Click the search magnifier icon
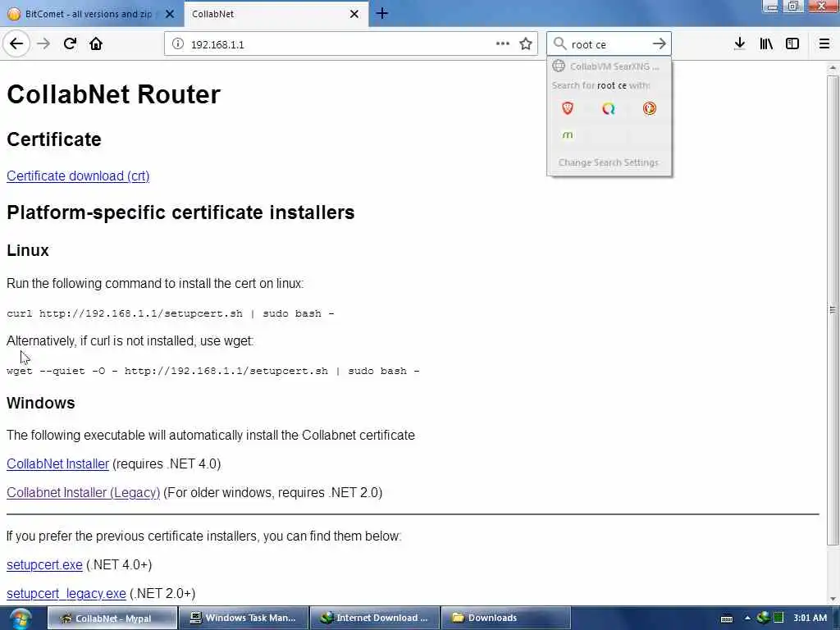The image size is (840, 630). 559,43
